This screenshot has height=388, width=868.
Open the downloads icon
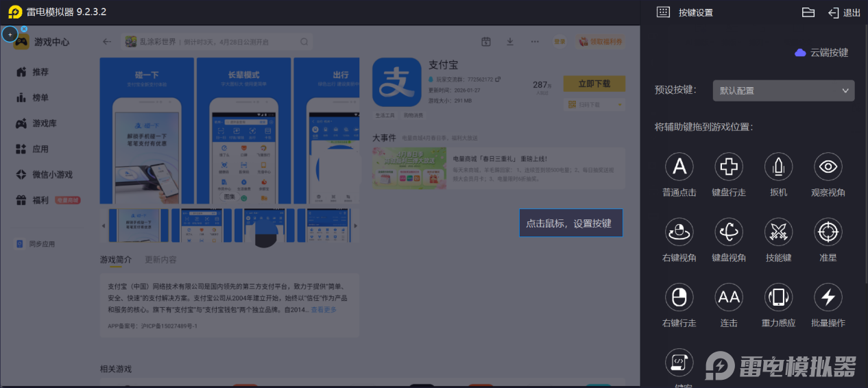[510, 42]
